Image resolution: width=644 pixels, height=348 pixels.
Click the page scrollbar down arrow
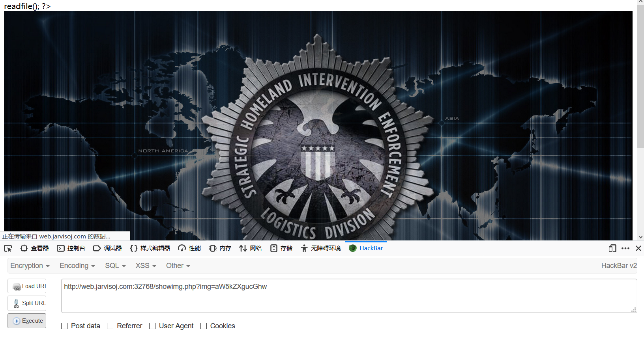pos(640,237)
